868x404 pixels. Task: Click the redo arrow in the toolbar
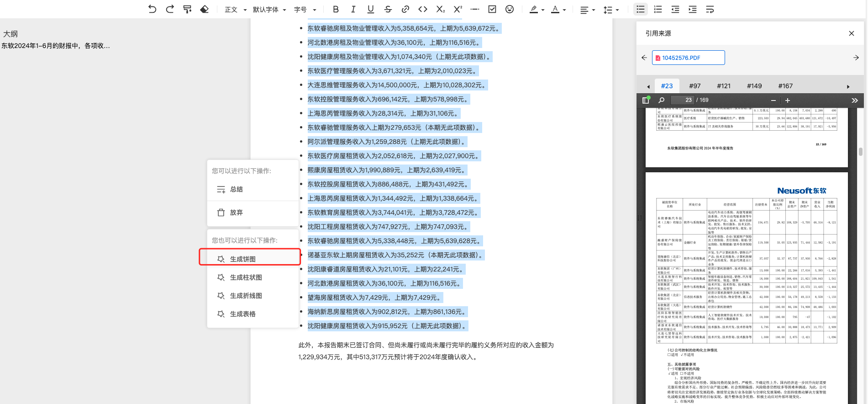(x=170, y=9)
